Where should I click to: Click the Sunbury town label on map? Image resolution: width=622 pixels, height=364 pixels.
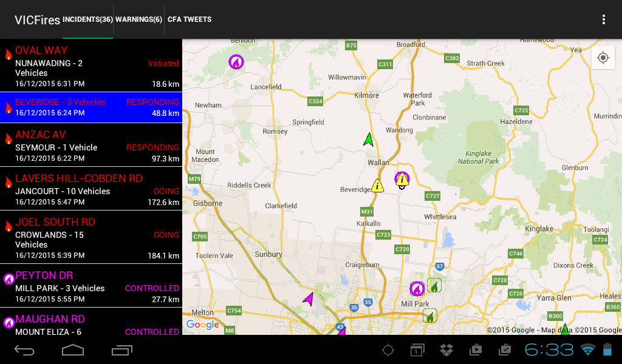point(268,254)
